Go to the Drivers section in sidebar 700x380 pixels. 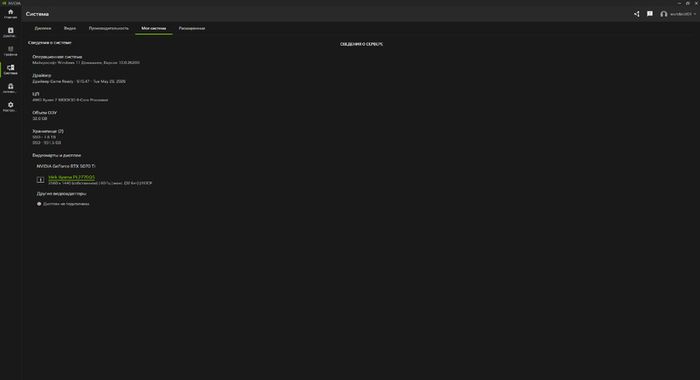[10, 32]
